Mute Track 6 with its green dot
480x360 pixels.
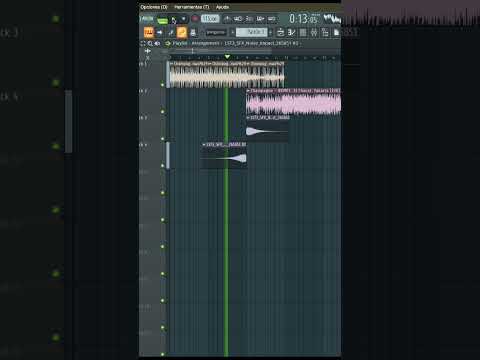[163, 220]
